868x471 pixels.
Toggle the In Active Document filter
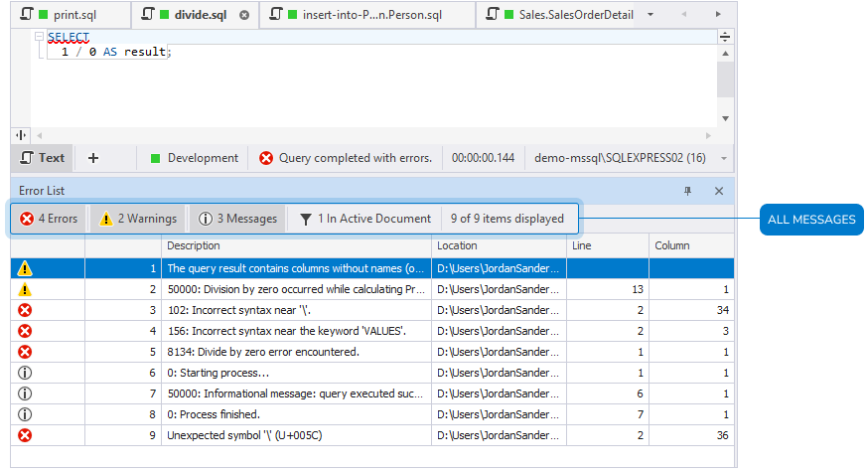pyautogui.click(x=364, y=219)
